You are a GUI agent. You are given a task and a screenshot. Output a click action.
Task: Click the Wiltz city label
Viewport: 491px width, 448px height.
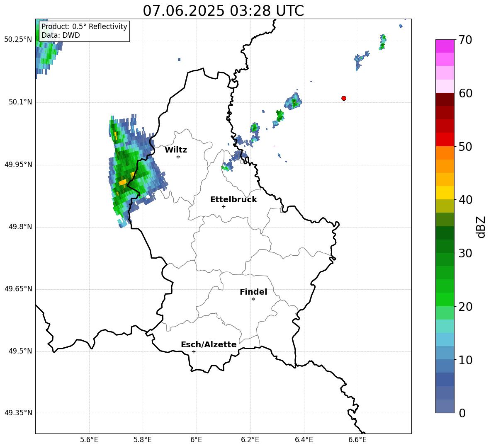(x=176, y=150)
